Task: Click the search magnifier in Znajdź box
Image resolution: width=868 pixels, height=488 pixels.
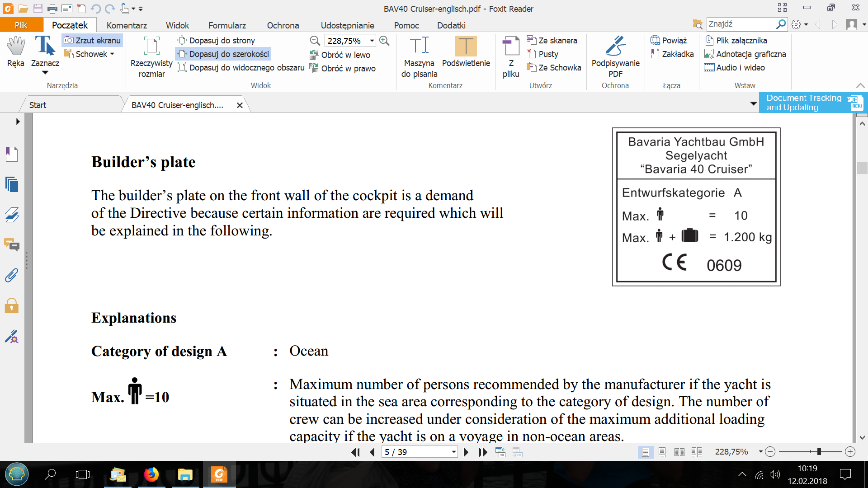Action: click(x=781, y=24)
